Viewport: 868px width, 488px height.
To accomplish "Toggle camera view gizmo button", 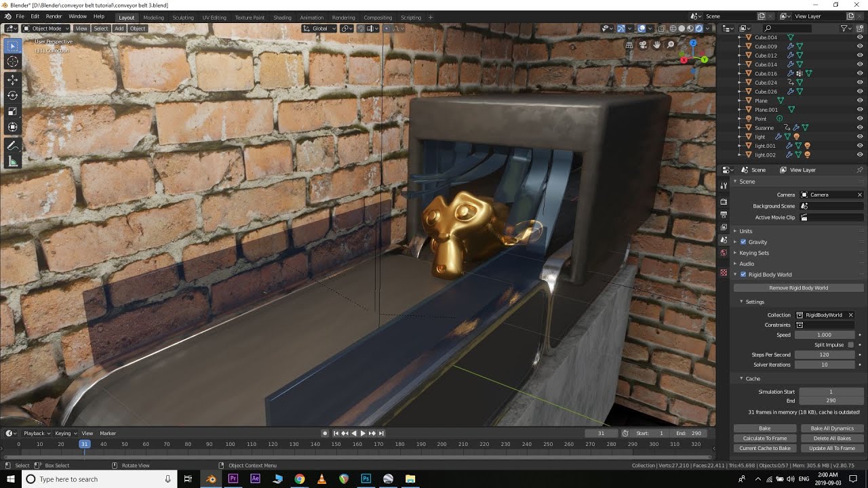I will click(x=644, y=45).
